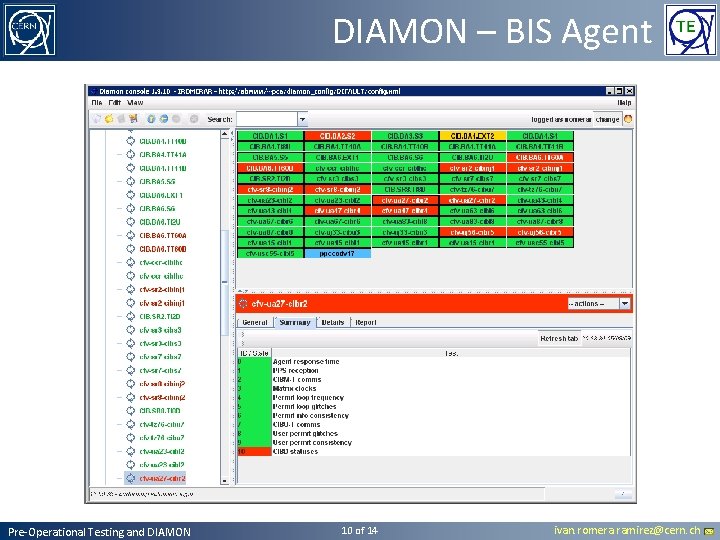This screenshot has height=540, width=720.
Task: Click the green state cell for test 0
Action: 254,362
